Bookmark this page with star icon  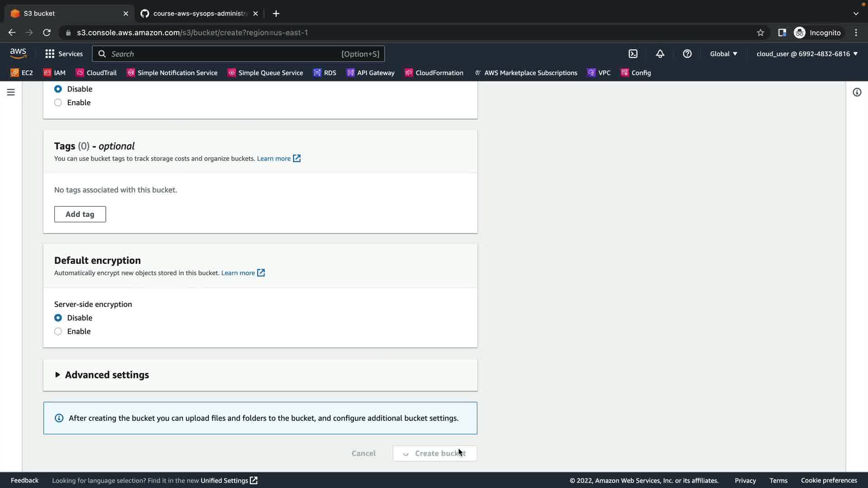point(760,33)
